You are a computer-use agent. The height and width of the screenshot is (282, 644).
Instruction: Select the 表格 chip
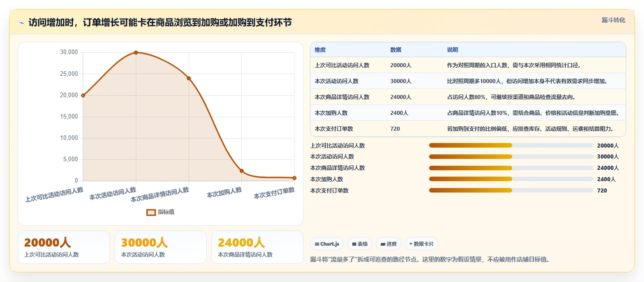(359, 244)
